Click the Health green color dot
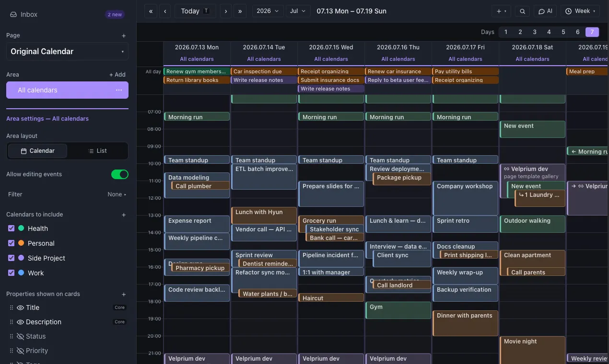This screenshot has width=609, height=364. (21, 228)
